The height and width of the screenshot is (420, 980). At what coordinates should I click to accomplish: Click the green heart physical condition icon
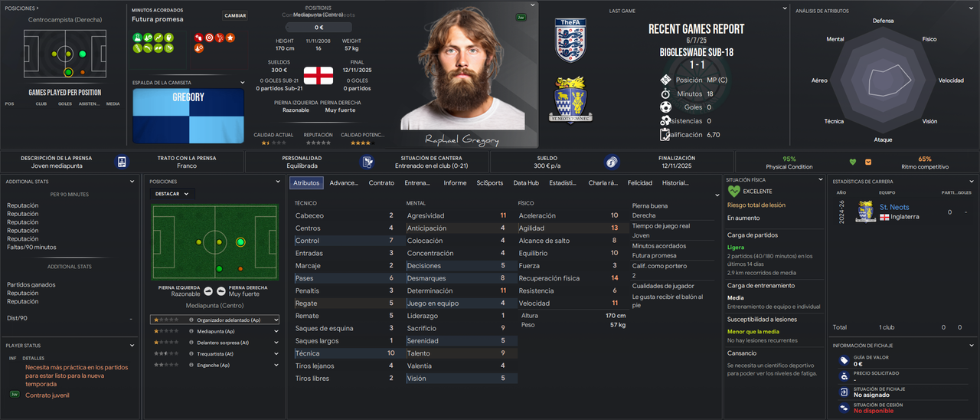(853, 162)
